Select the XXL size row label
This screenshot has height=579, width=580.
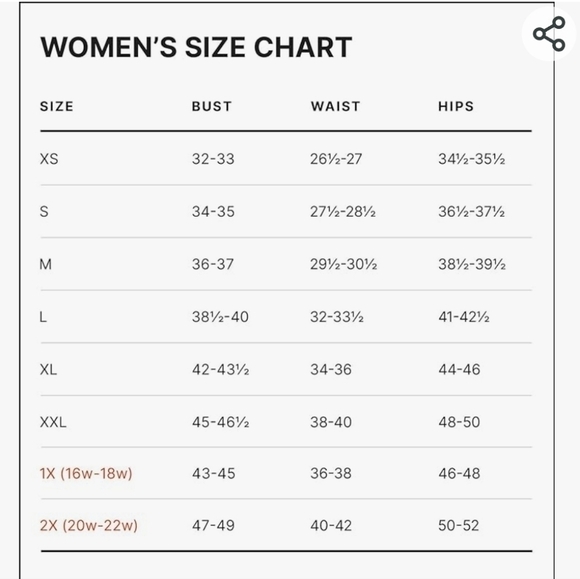pyautogui.click(x=53, y=422)
